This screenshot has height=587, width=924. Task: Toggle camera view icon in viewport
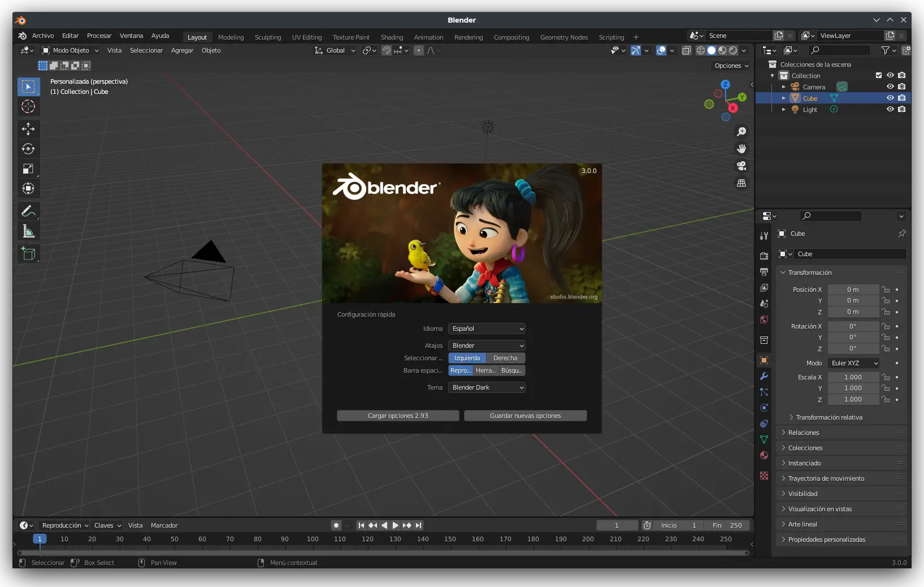(741, 166)
